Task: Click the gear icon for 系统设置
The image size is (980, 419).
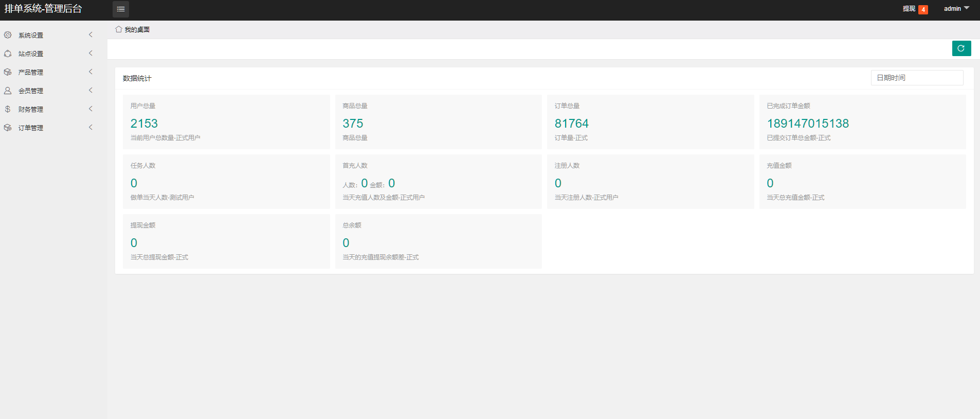Action: pyautogui.click(x=8, y=35)
